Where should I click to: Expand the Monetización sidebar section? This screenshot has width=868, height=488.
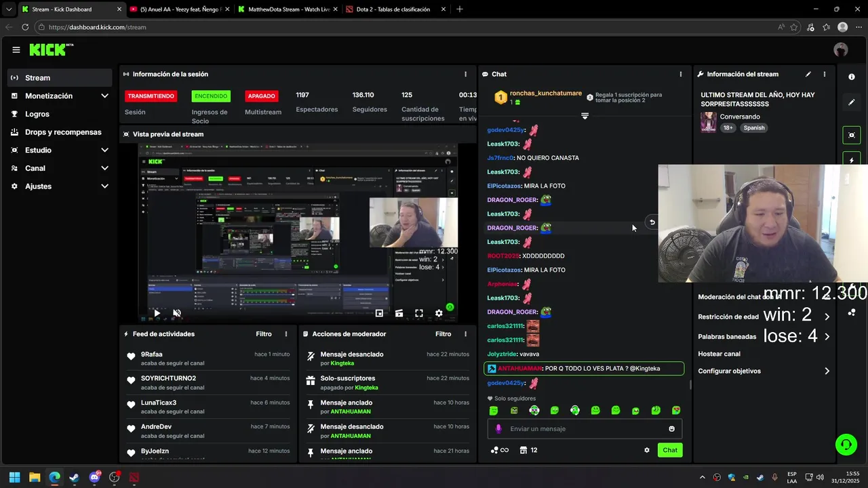pos(60,96)
